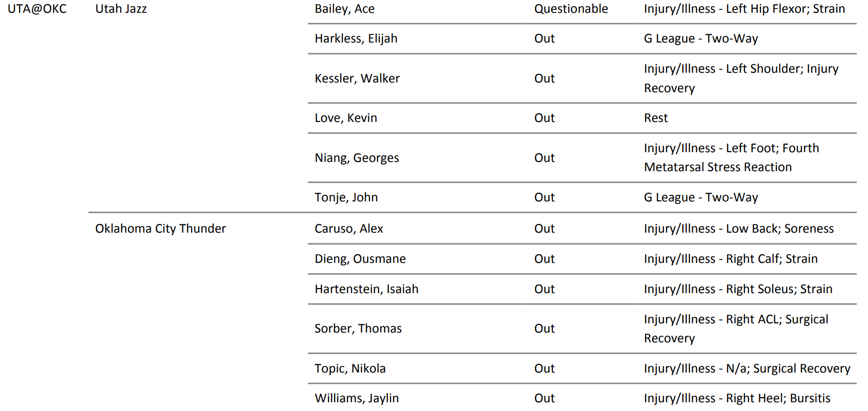Select the Rest reason for Kevin Love
868x411 pixels.
[656, 118]
